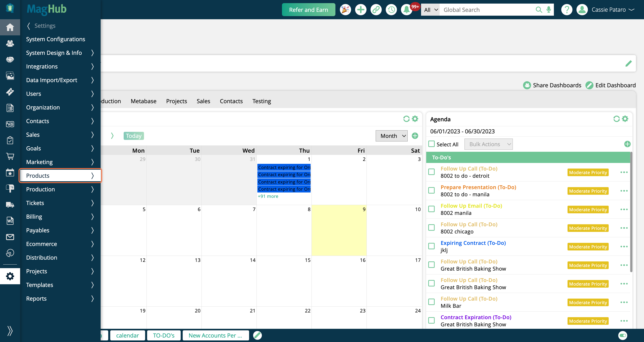Click Share Dashboards link

click(x=552, y=85)
